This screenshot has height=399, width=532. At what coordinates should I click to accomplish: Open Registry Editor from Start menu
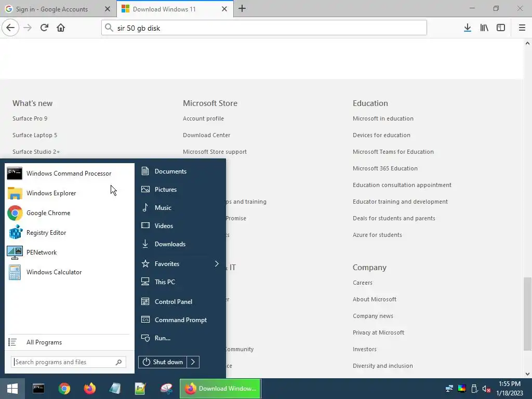[70, 233]
